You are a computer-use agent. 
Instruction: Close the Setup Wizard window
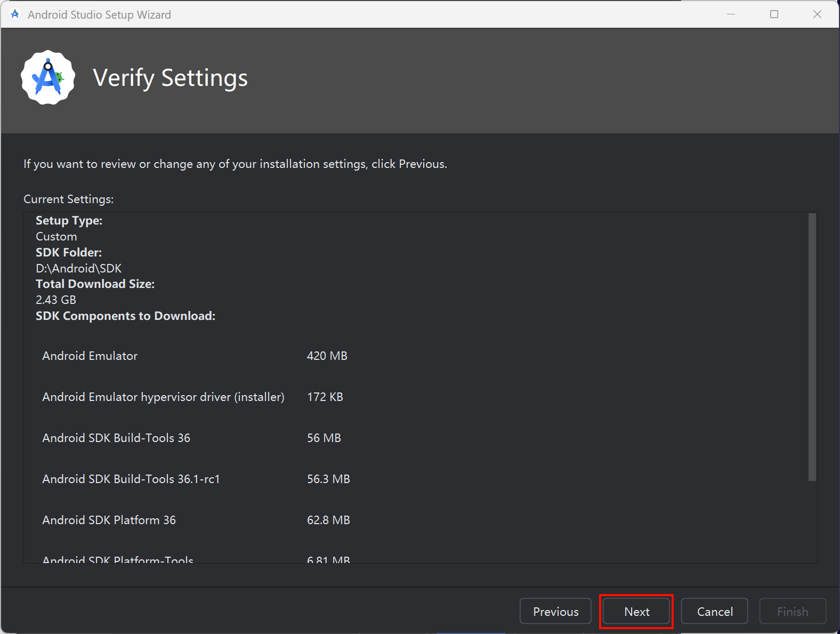(817, 14)
